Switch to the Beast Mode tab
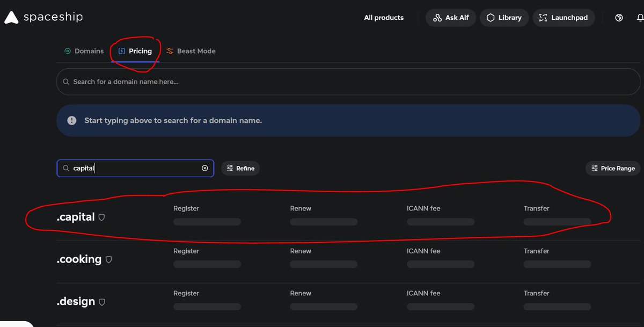 (x=191, y=51)
